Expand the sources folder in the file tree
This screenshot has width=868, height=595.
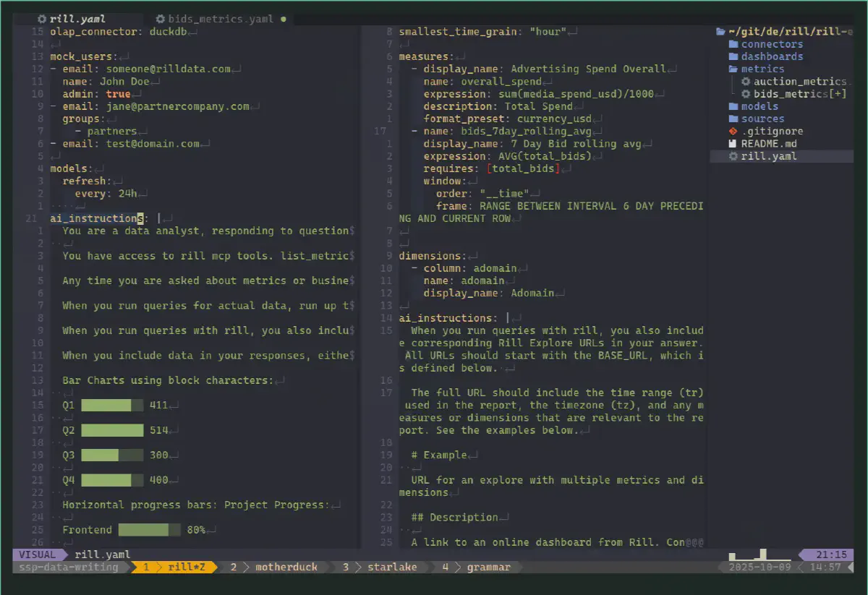pyautogui.click(x=757, y=119)
